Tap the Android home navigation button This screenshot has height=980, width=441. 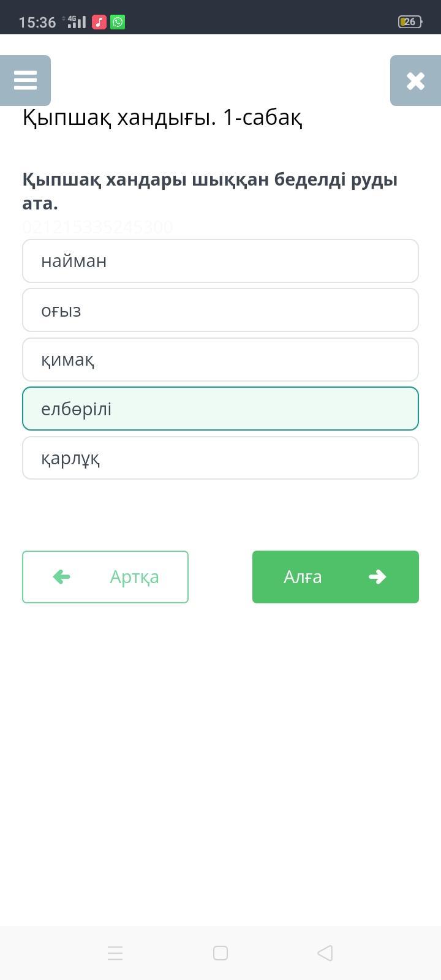pos(221,953)
